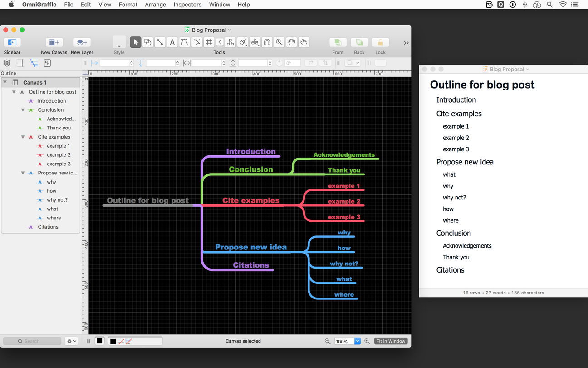This screenshot has width=588, height=368.
Task: Open the zoom percentage dropdown
Action: tap(357, 341)
